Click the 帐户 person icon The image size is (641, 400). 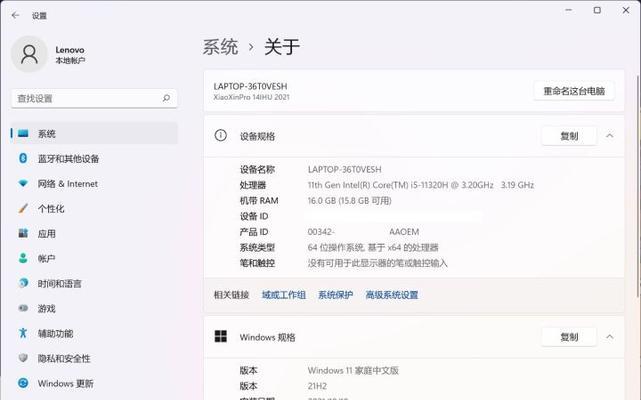[23, 258]
